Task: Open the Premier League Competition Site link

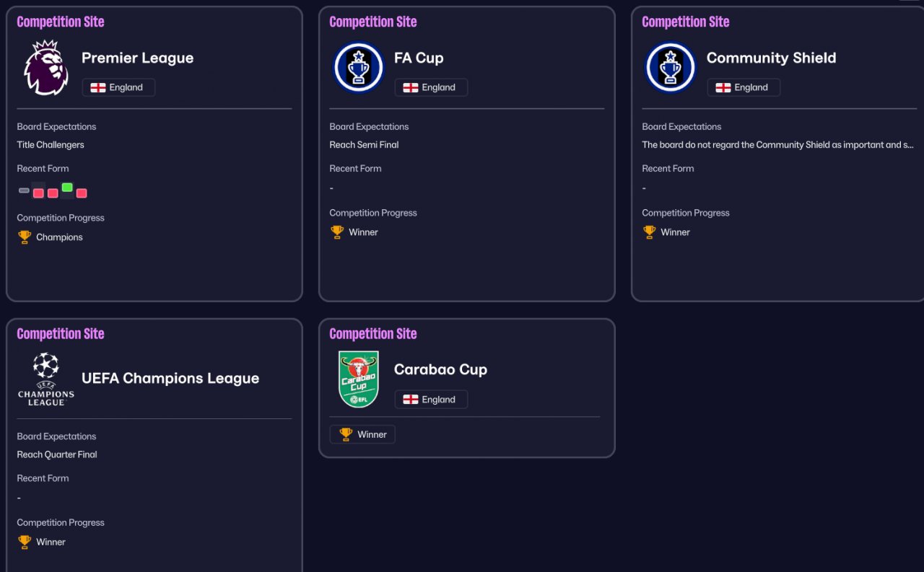Action: pyautogui.click(x=61, y=22)
